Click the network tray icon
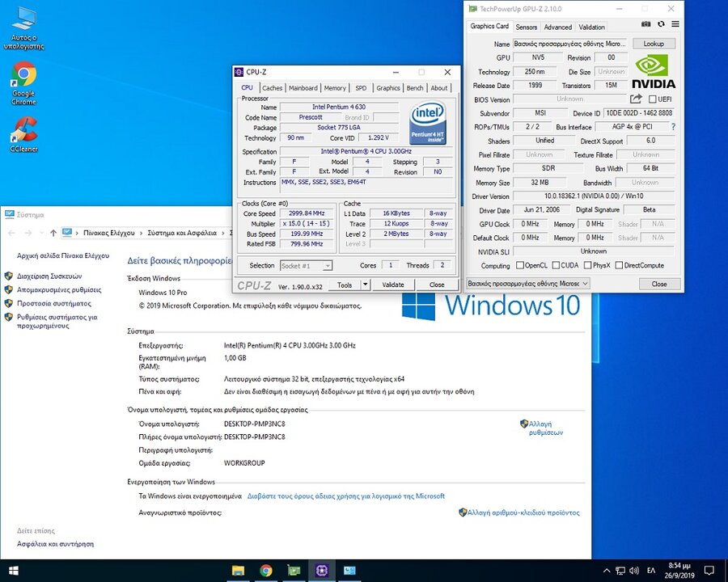This screenshot has height=582, width=728. 620,571
